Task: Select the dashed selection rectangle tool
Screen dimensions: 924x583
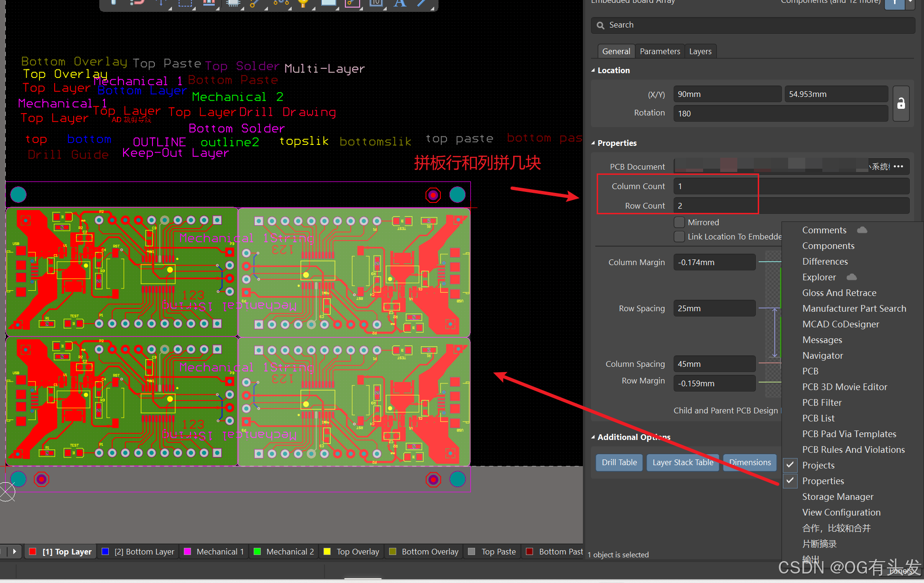Action: [x=185, y=3]
